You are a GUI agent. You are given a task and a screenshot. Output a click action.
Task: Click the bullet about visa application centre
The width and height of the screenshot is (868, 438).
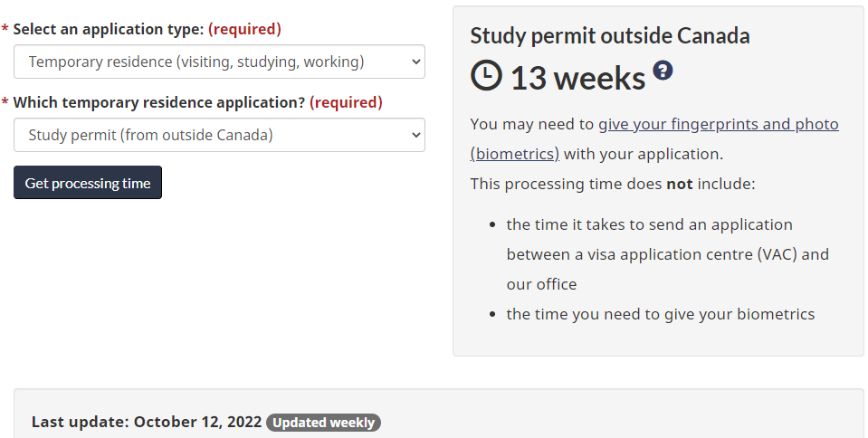[x=667, y=254]
